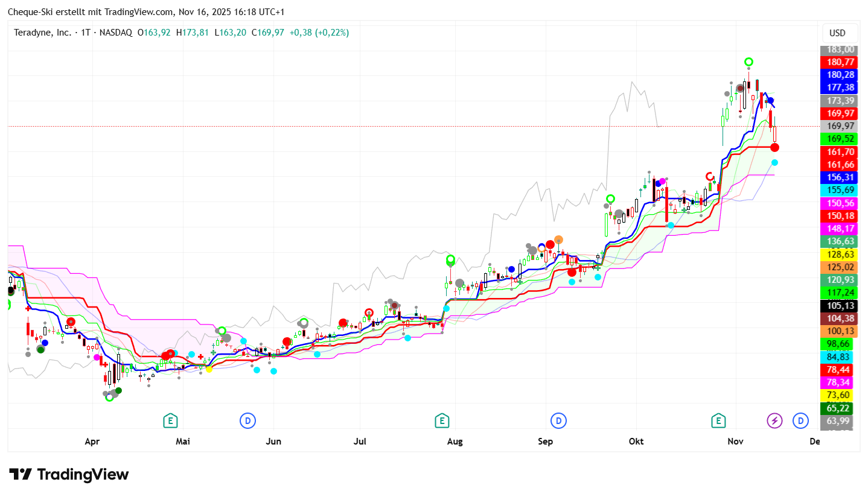Click the earnings E marker before Mai
Viewport: 868px width, 497px height.
171,420
